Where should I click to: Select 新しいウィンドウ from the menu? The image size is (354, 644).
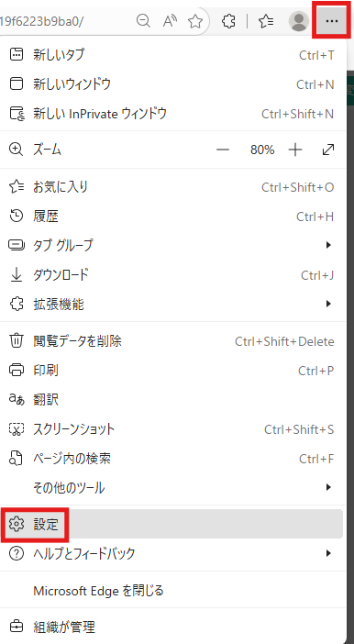click(x=171, y=84)
